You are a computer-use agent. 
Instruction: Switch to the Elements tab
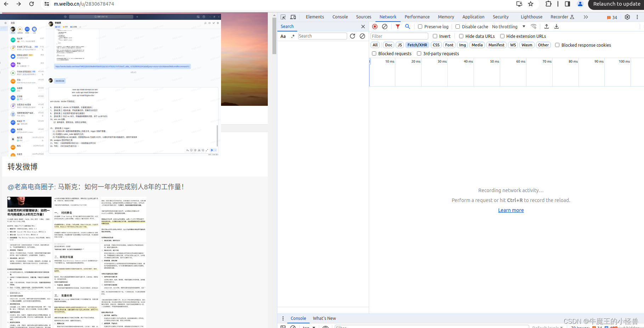tap(315, 17)
